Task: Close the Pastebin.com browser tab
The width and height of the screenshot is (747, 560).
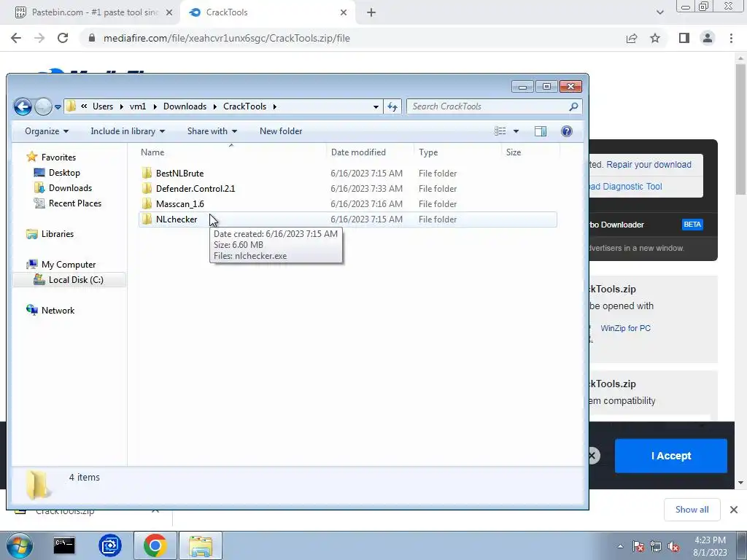Action: click(169, 13)
